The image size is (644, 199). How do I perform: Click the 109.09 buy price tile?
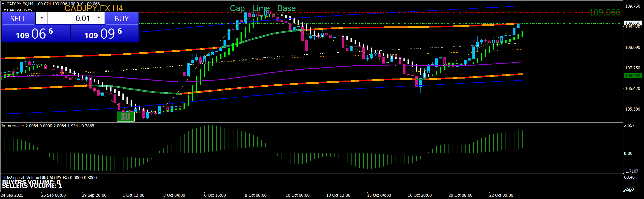pos(104,34)
